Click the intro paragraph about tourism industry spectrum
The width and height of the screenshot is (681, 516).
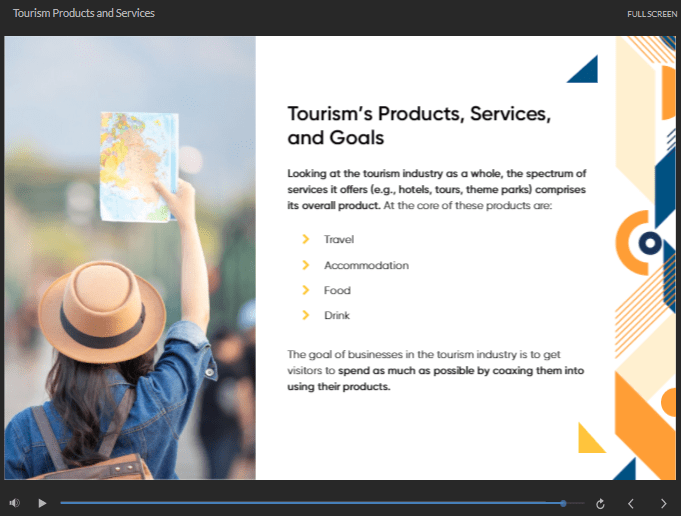[436, 189]
